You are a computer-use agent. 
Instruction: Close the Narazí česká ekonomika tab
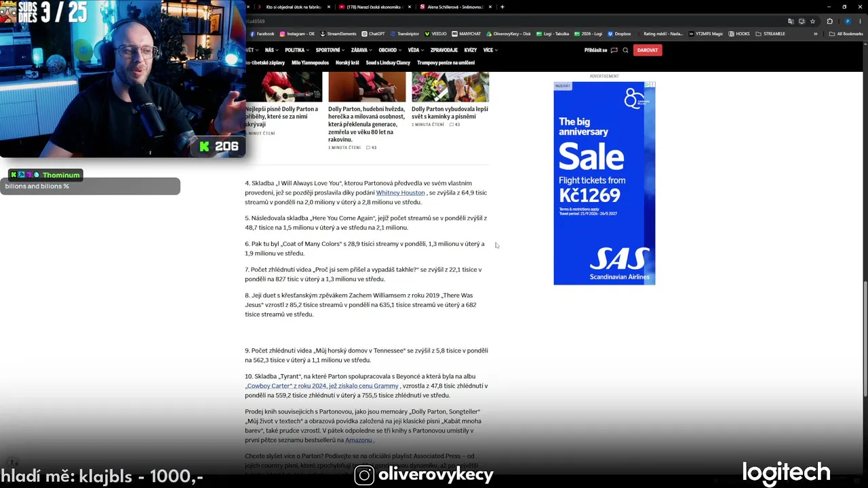point(409,7)
